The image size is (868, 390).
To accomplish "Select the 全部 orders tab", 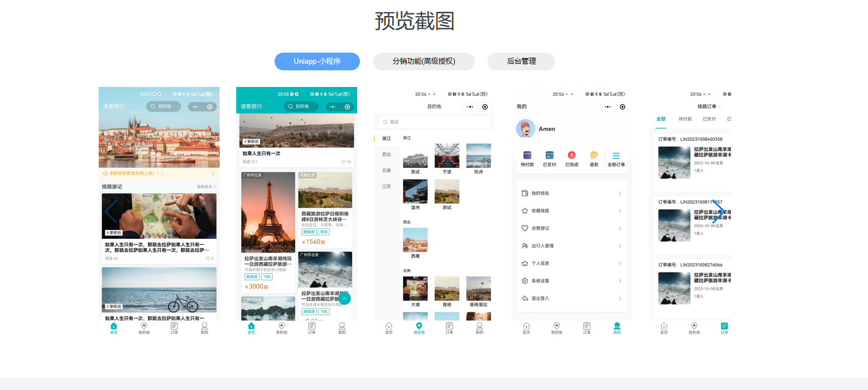I will point(661,119).
